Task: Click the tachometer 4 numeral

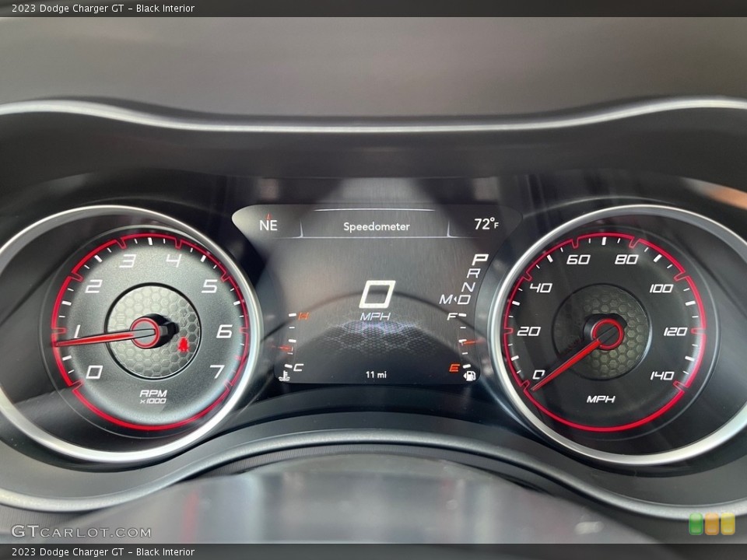Action: point(174,261)
